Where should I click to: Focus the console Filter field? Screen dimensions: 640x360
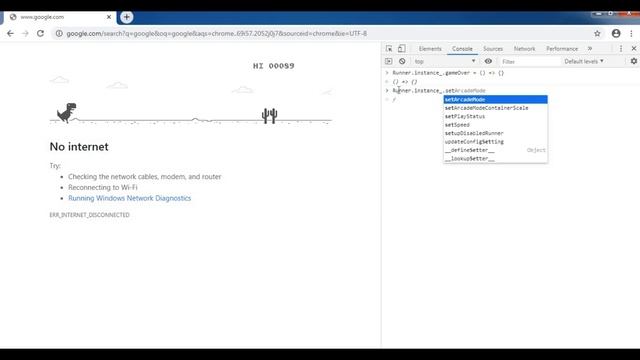click(x=529, y=61)
